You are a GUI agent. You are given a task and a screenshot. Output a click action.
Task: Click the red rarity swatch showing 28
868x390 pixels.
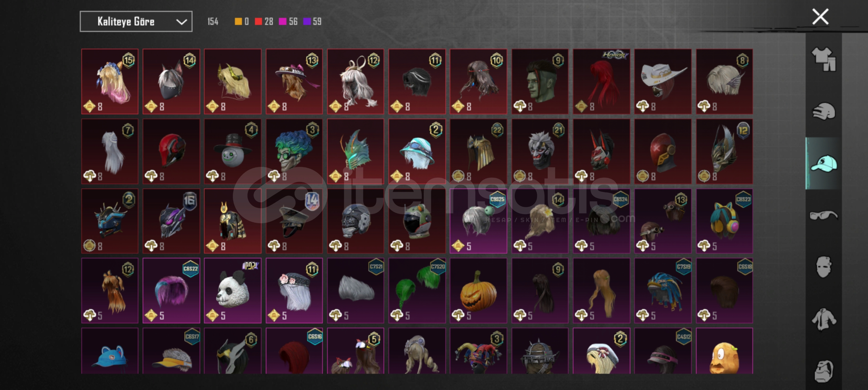pos(258,22)
